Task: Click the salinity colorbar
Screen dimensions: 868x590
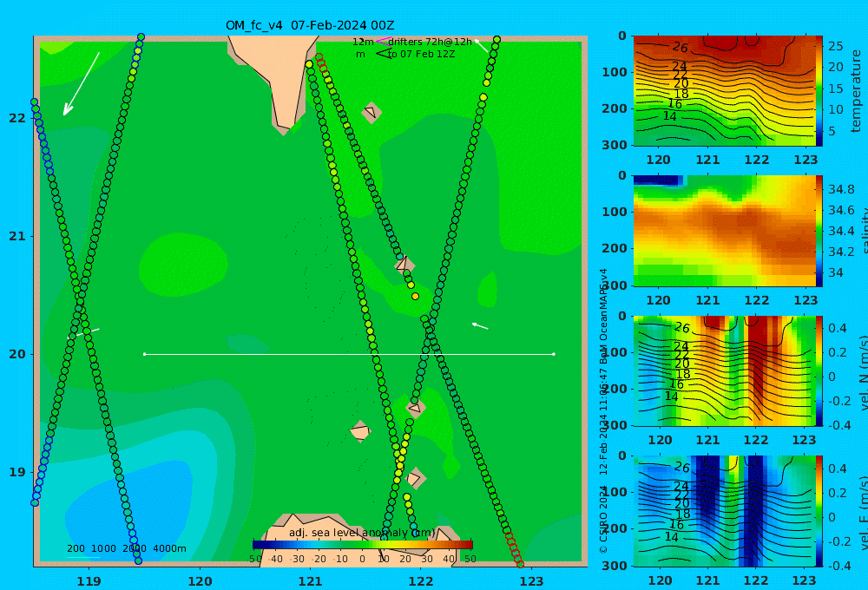Action: coord(819,231)
